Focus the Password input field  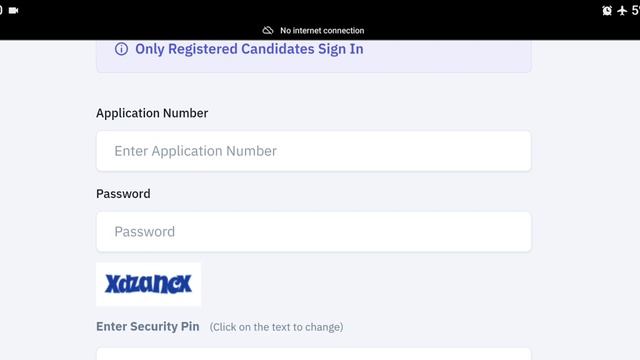coord(313,231)
